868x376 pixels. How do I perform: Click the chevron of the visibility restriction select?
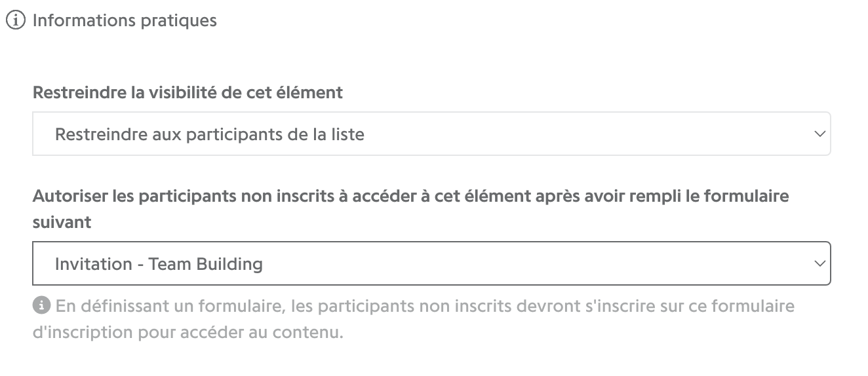tap(819, 134)
